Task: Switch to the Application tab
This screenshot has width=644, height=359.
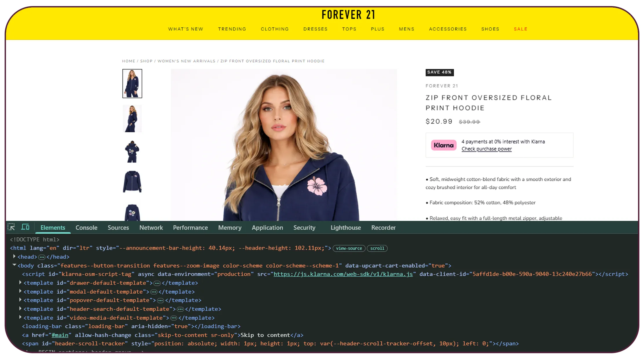Action: click(267, 228)
